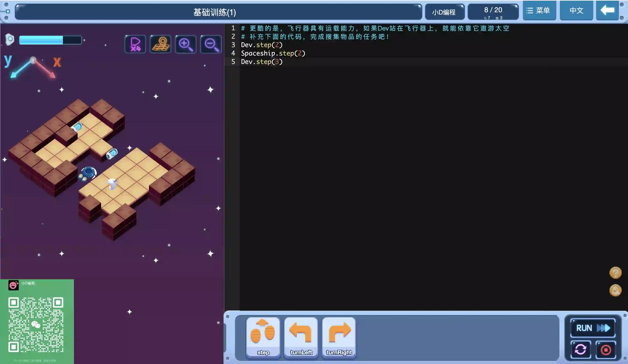Toggle the notification bell icon
This screenshot has width=628, height=364.
pos(615,290)
